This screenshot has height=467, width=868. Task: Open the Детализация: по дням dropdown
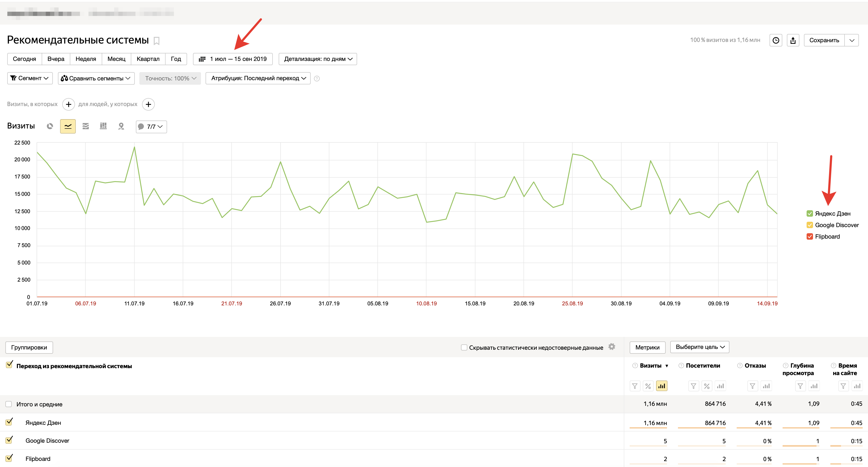click(x=318, y=59)
